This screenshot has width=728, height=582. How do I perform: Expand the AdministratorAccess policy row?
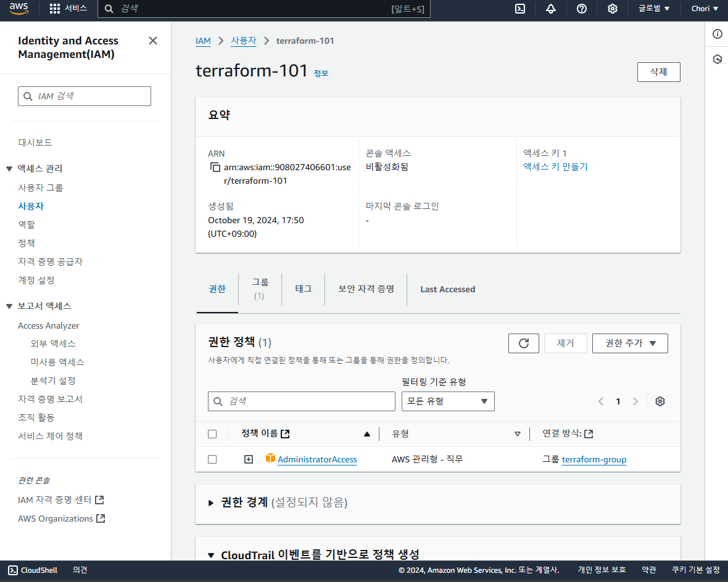(x=249, y=459)
